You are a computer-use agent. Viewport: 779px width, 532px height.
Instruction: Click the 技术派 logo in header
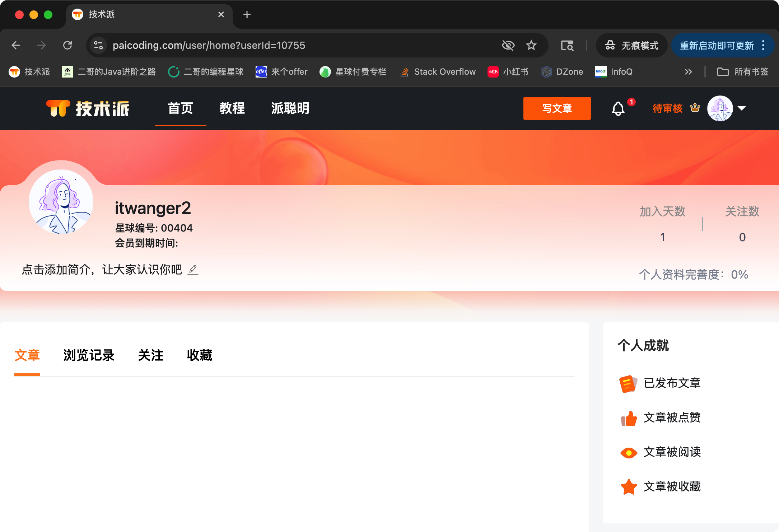click(88, 108)
